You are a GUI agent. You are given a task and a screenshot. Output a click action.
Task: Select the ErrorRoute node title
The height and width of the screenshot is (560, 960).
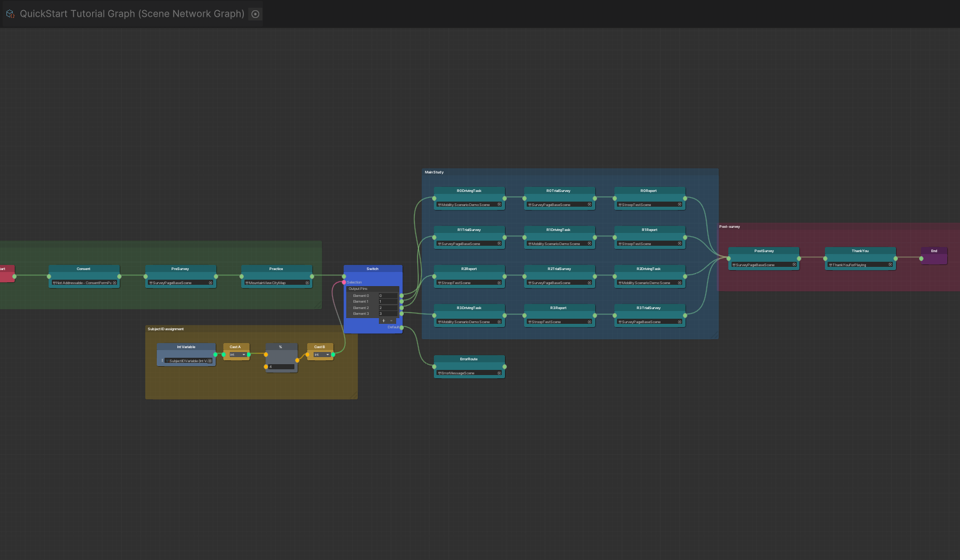point(469,359)
